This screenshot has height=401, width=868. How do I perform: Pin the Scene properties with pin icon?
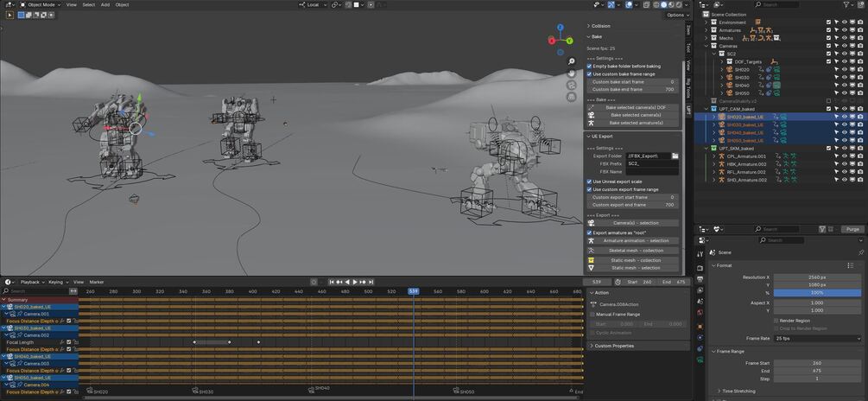tap(860, 252)
